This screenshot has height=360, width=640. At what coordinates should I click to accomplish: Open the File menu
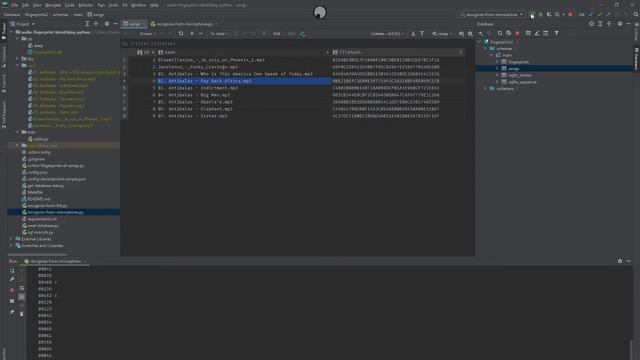[x=15, y=5]
